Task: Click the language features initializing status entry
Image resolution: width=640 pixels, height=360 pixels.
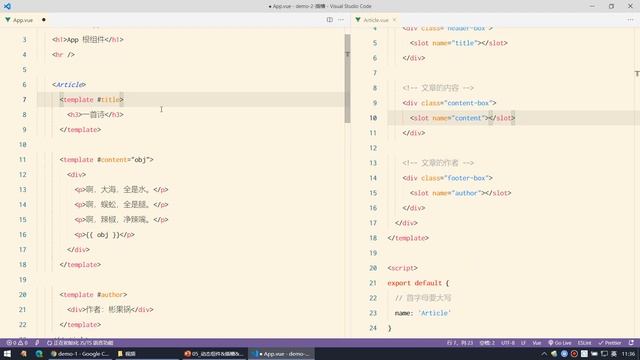Action: pos(80,343)
